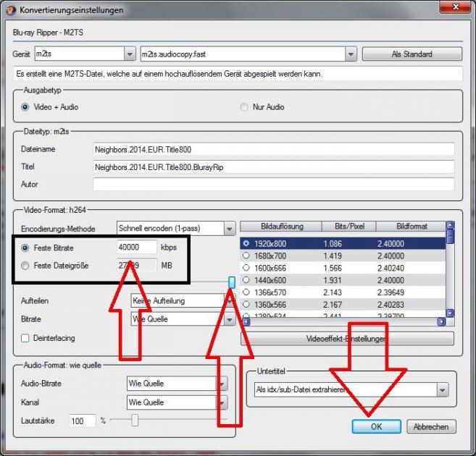Click the resolution list vertical scrollbar thumb

coord(451,237)
